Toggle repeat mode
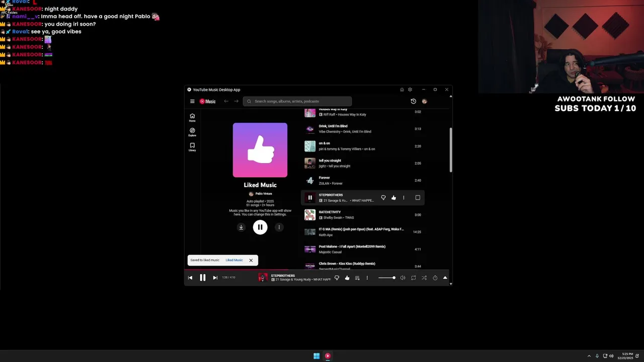644x362 pixels. 414,278
